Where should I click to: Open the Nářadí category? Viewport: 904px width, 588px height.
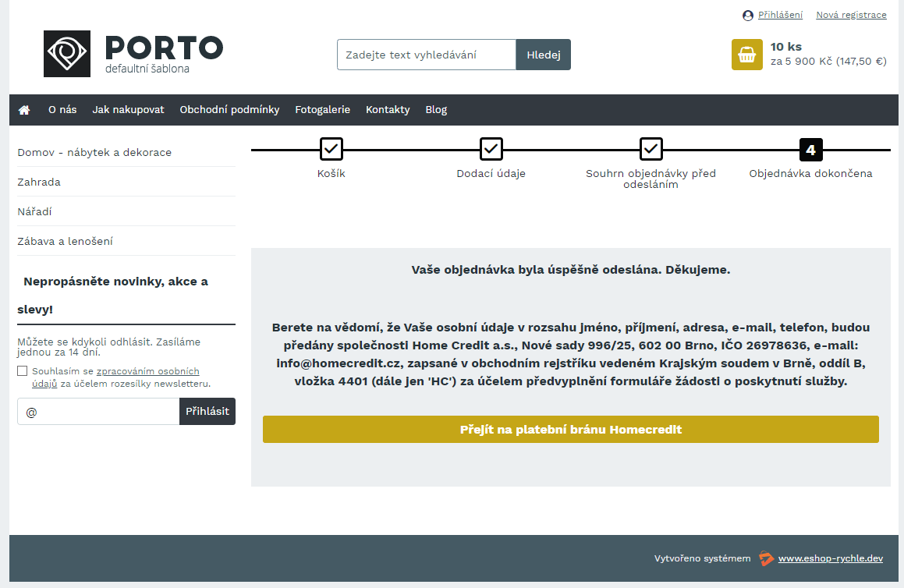click(x=34, y=211)
